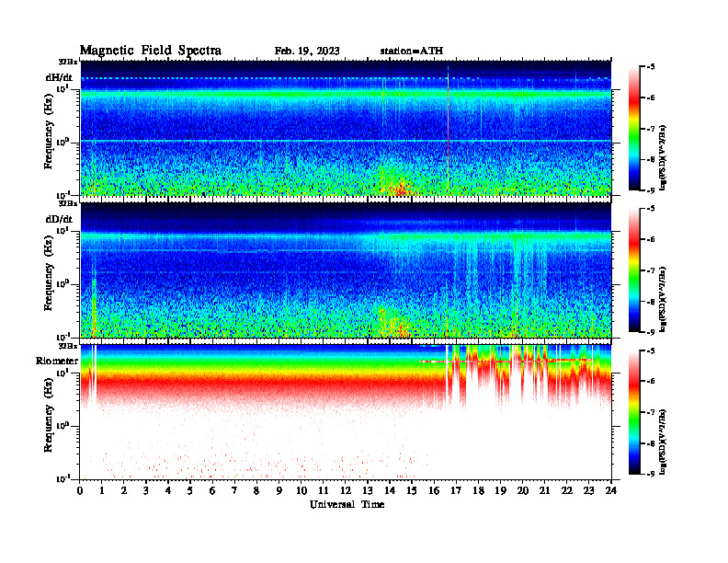Screen dimensions: 728x563
Task: Click the "Magnetic Field Spectra" title
Action: click(x=151, y=51)
